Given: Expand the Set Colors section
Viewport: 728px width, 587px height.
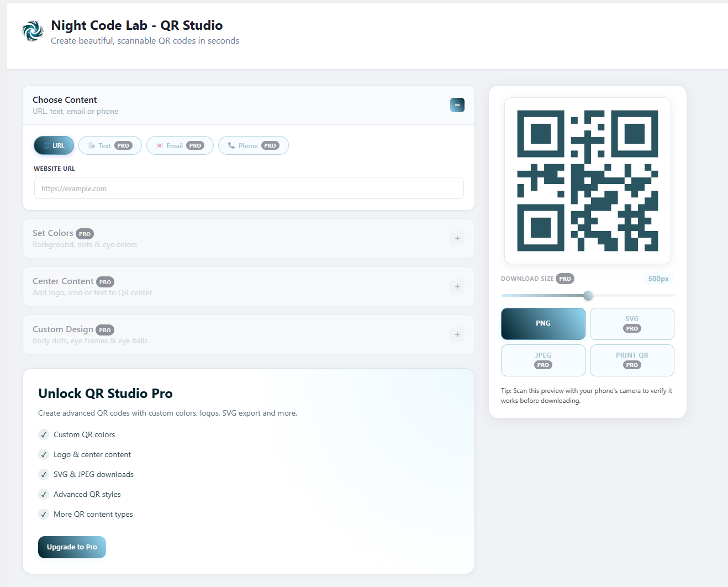Looking at the screenshot, I should tap(457, 238).
